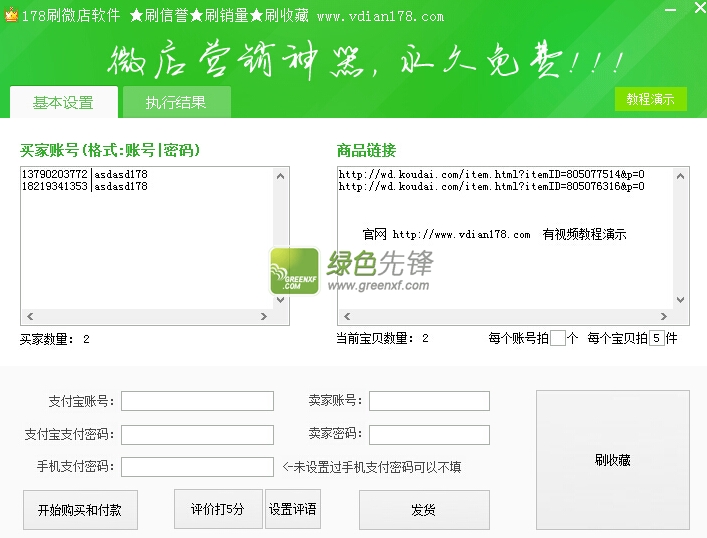
Task: Click the crown app icon in title bar
Action: click(11, 15)
